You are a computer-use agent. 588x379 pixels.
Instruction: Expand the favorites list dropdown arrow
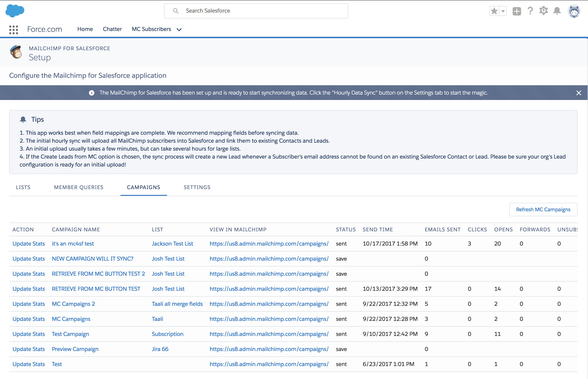[503, 11]
